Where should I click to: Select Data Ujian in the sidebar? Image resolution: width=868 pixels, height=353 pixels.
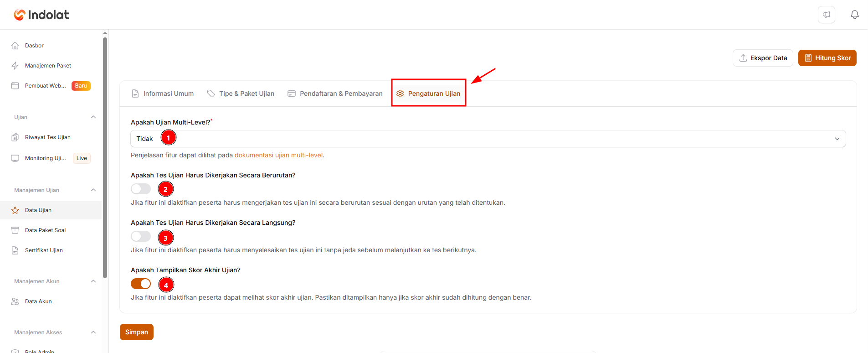[51, 210]
